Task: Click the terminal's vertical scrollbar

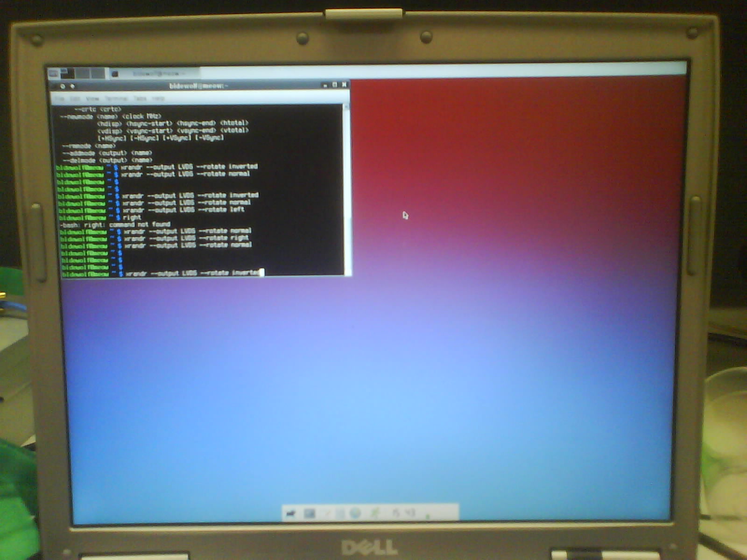Action: tap(347, 187)
